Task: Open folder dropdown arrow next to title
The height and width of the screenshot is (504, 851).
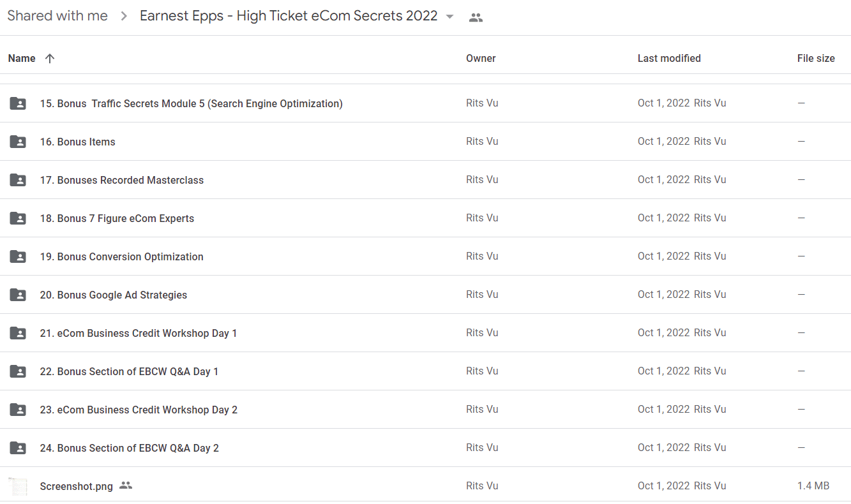Action: (x=449, y=17)
